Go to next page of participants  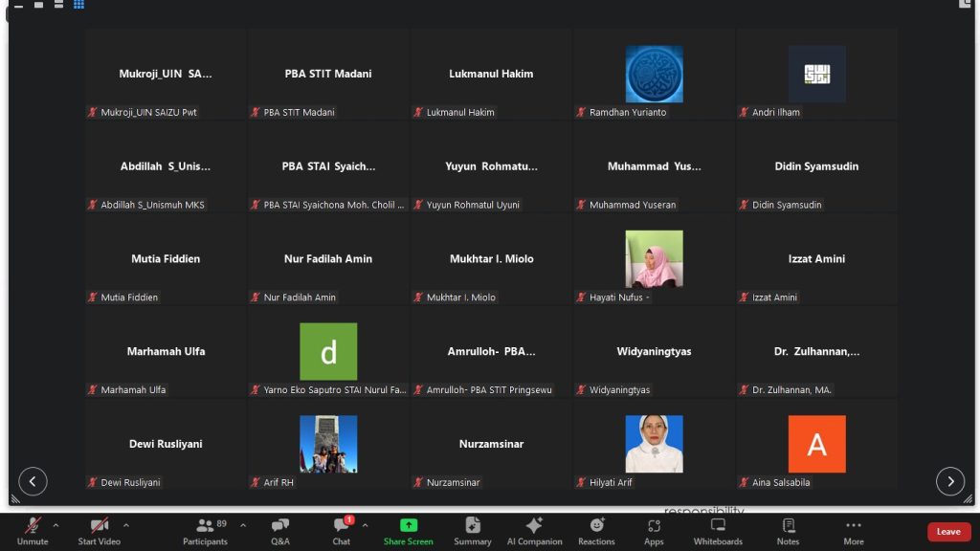pos(949,481)
